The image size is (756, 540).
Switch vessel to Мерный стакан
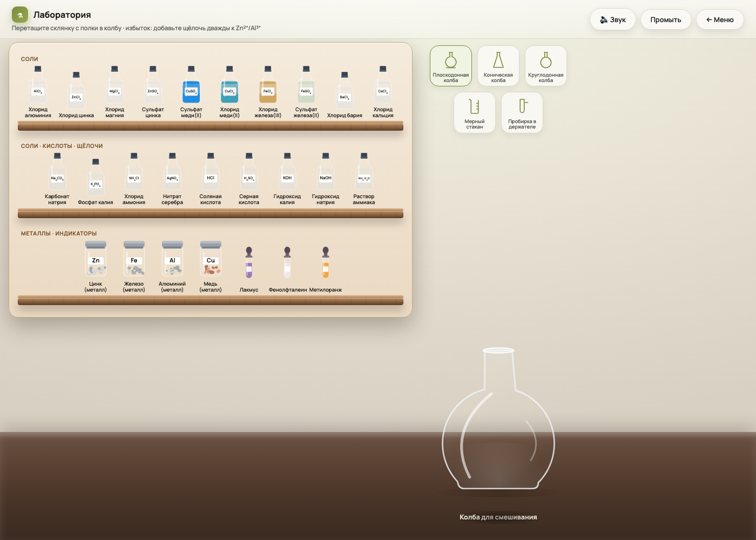click(475, 112)
